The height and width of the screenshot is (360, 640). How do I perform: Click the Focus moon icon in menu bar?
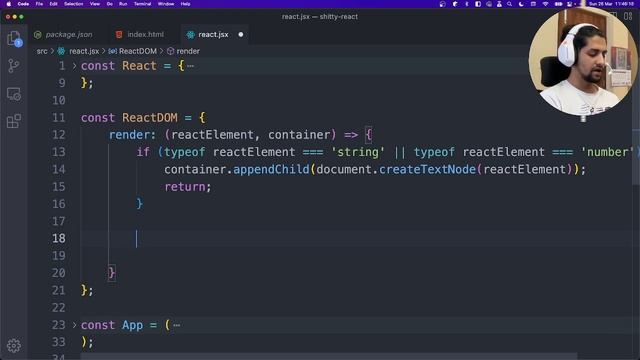521,4
